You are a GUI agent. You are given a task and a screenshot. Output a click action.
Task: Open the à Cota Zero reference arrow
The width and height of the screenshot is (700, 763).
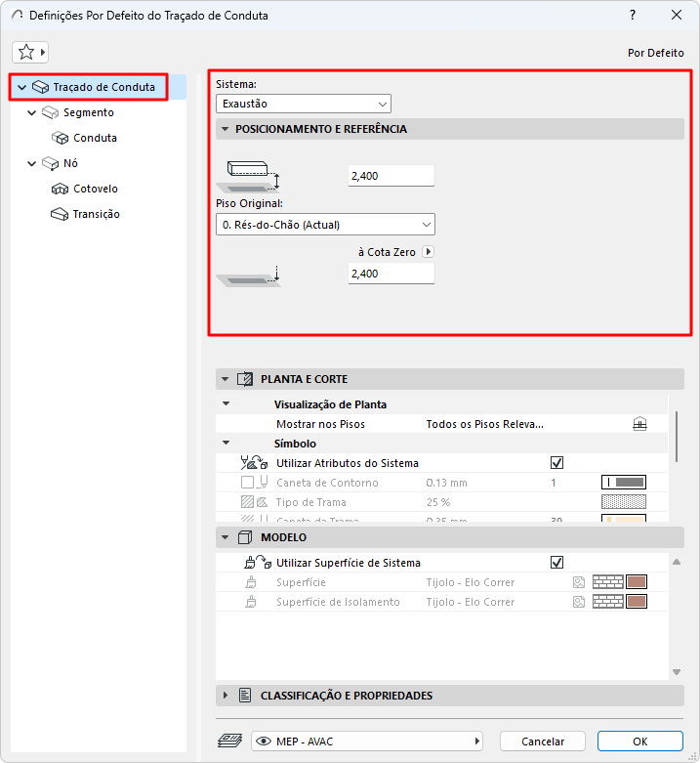(x=428, y=252)
